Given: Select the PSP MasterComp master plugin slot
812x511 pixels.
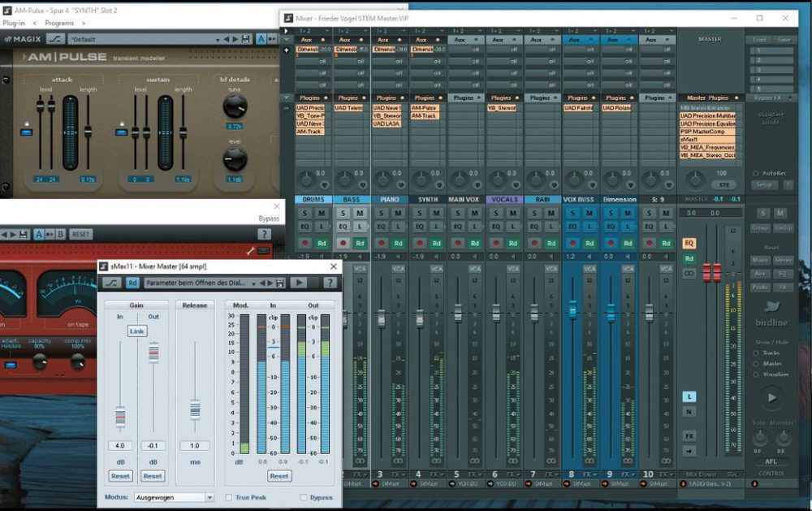Looking at the screenshot, I should pos(707,132).
